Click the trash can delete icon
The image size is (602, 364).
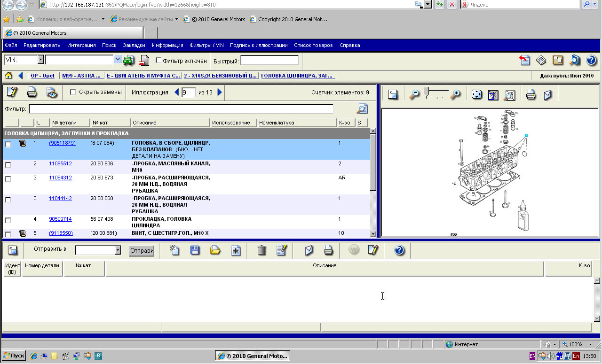pyautogui.click(x=262, y=250)
